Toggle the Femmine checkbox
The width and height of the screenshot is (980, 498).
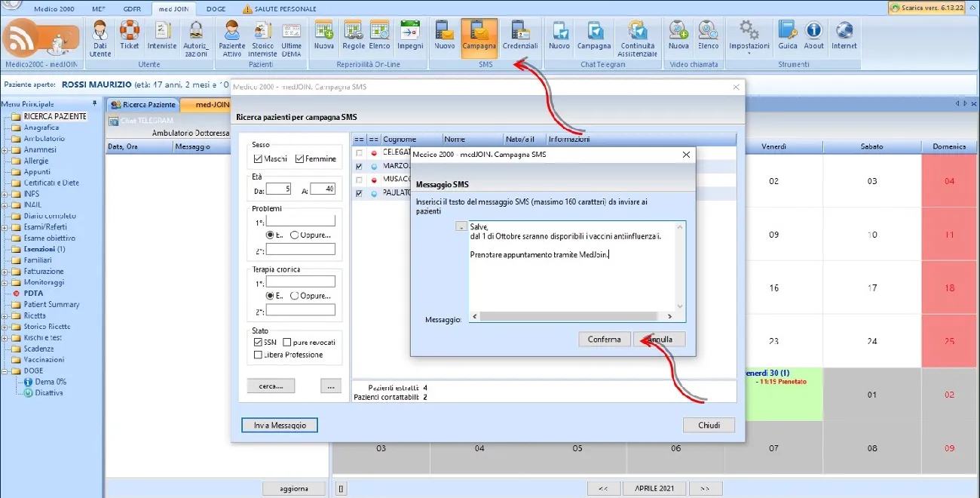pyautogui.click(x=299, y=158)
